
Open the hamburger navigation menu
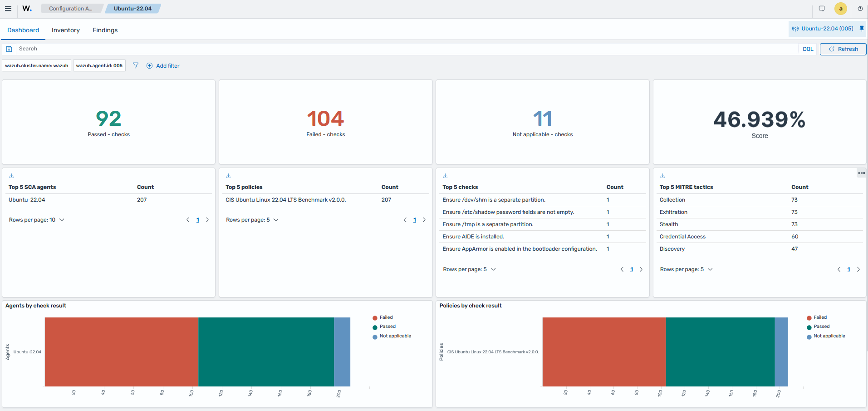8,9
